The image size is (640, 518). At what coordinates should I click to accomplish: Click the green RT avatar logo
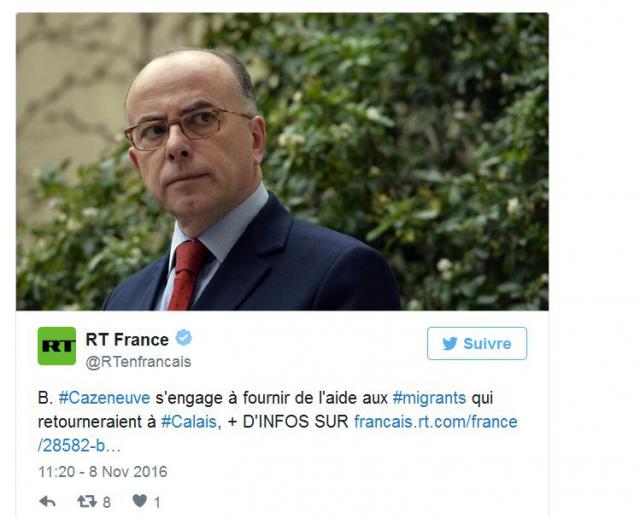[x=57, y=346]
